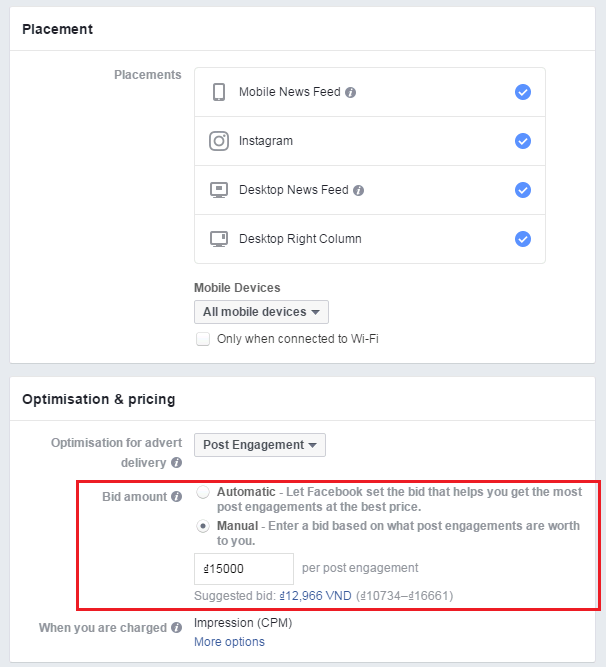
Task: Enable Only when connected to Wi-Fi
Action: pyautogui.click(x=203, y=339)
